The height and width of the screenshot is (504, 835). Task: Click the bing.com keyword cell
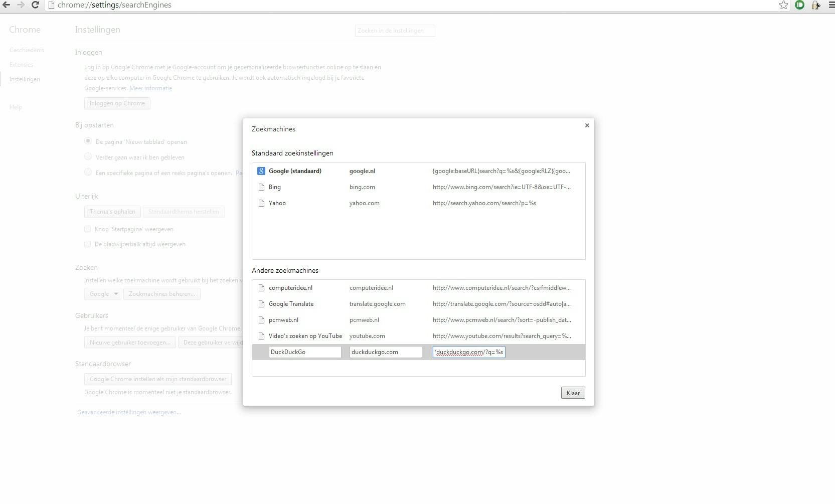coord(362,187)
